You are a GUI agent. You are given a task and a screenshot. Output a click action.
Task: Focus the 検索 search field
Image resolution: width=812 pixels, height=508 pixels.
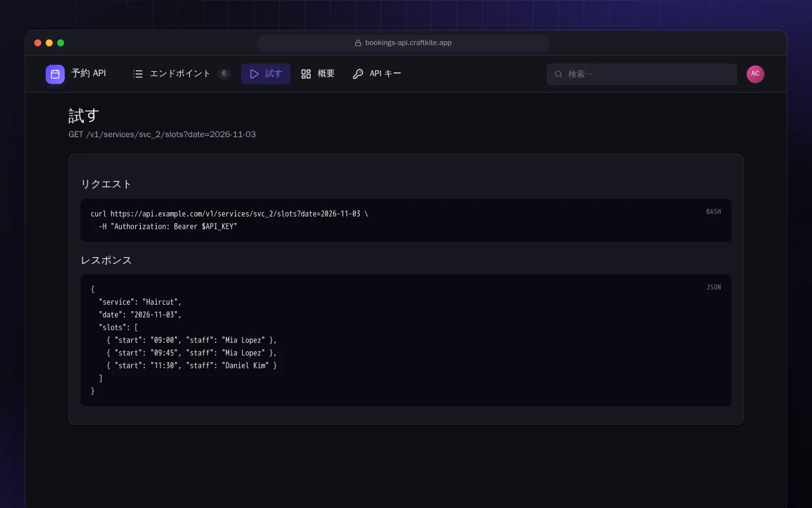[642, 74]
